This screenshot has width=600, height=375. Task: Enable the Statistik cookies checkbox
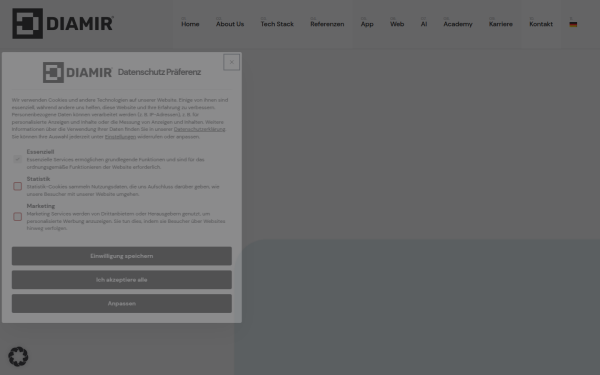pyautogui.click(x=18, y=186)
